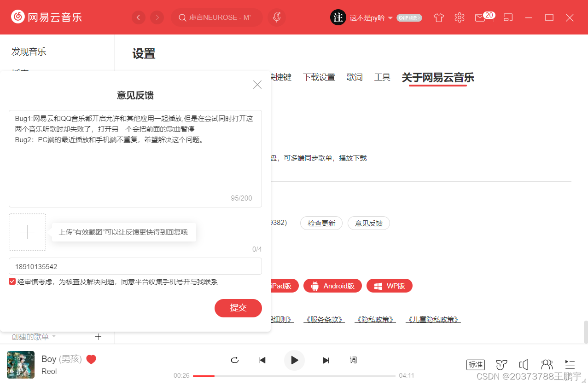Expand the 创建的歌单 section arrow

(x=53, y=337)
